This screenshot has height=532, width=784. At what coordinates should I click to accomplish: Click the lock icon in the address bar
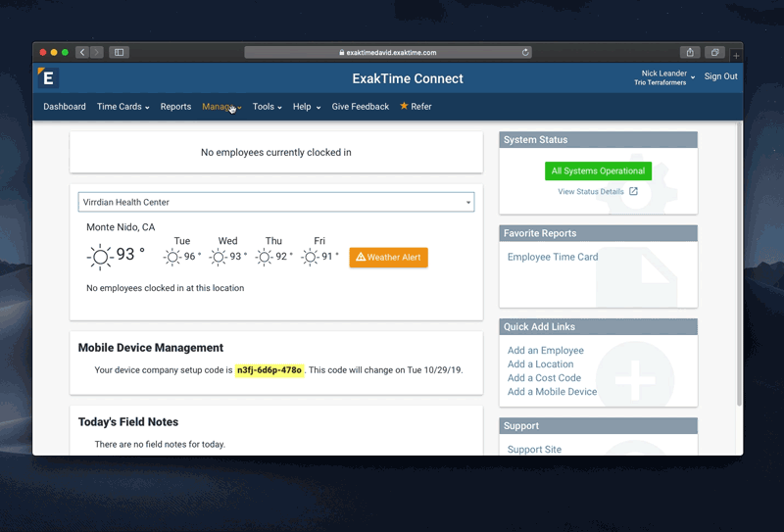coord(341,52)
